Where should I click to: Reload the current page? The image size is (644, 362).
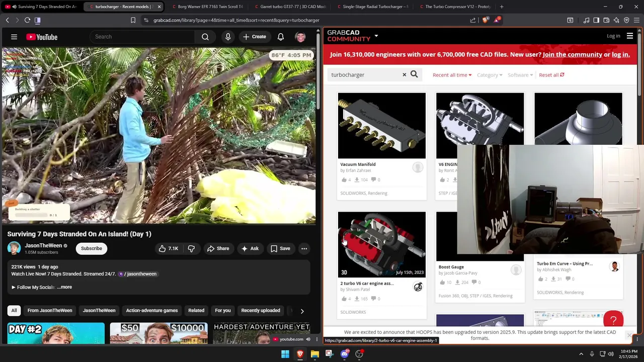point(27,20)
